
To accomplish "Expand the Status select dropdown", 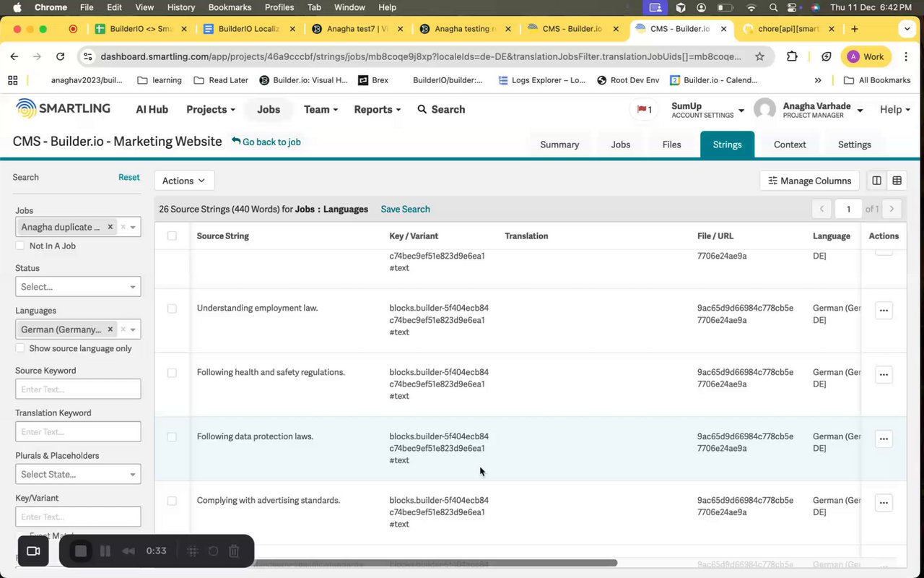I will point(78,287).
